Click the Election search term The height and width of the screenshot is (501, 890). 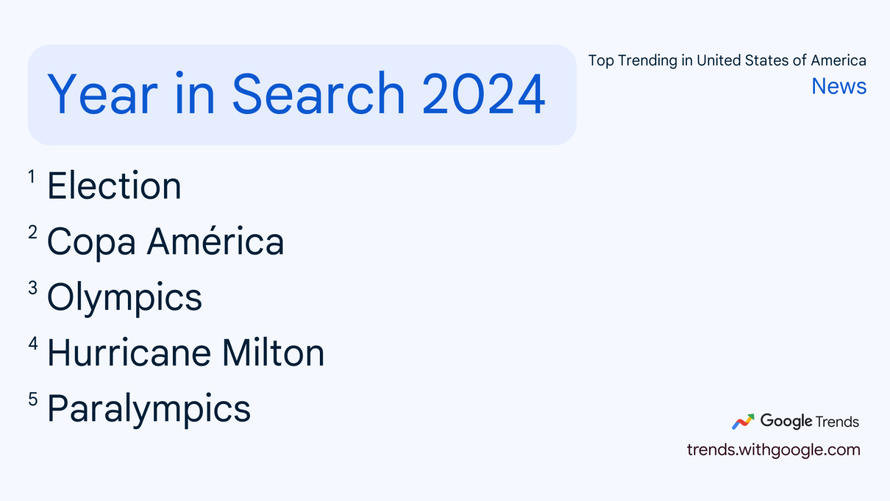114,186
